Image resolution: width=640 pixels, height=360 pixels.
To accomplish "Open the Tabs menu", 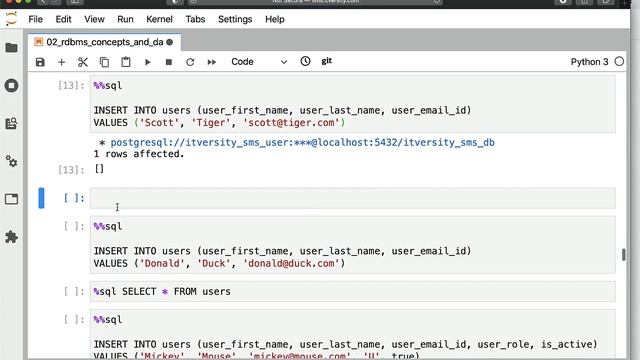I will (x=195, y=19).
